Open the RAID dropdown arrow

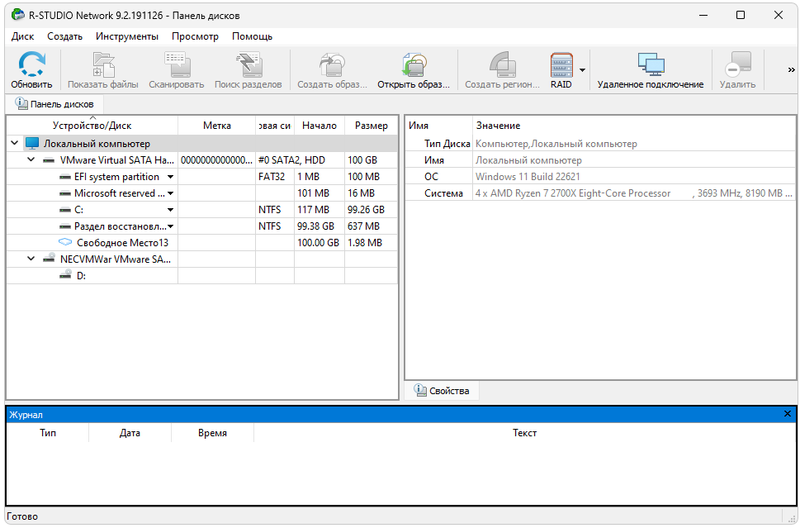582,70
